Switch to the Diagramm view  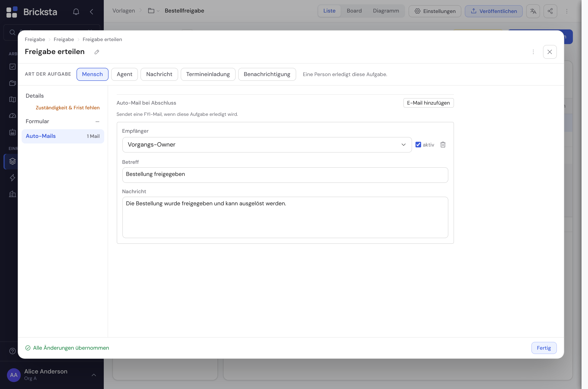click(386, 11)
